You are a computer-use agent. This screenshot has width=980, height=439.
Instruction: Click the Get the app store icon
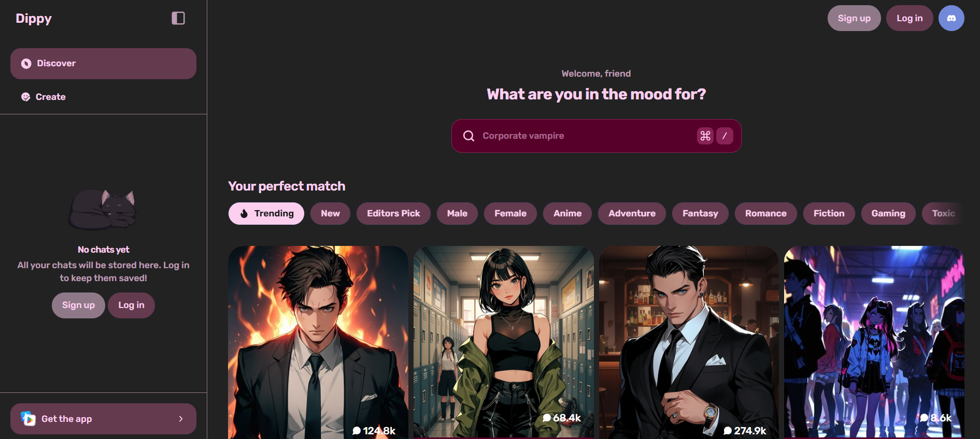tap(28, 418)
